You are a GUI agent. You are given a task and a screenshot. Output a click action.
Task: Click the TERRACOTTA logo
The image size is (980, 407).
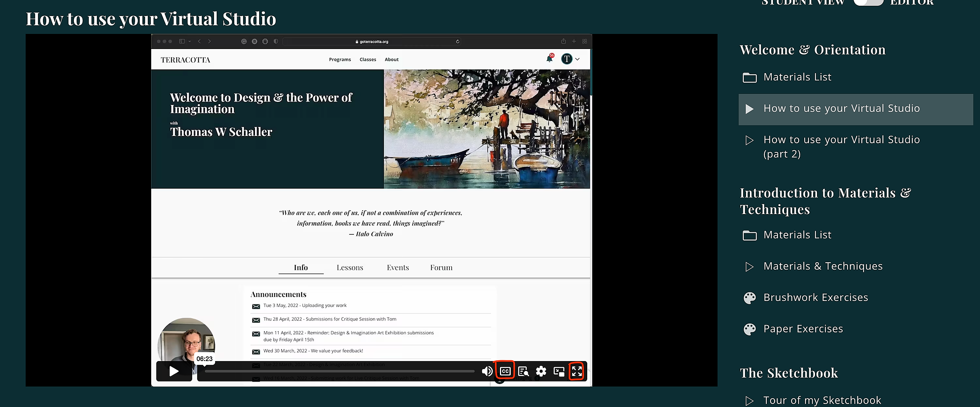[185, 60]
